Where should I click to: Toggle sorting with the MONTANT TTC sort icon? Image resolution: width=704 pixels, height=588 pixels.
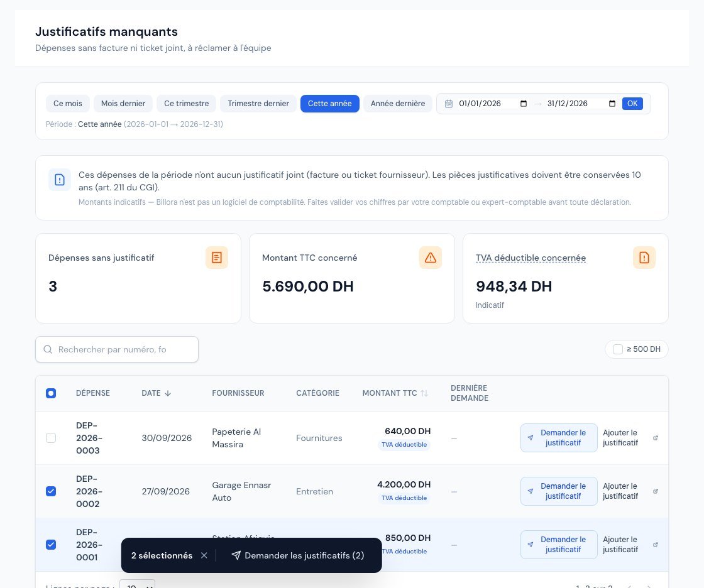424,393
